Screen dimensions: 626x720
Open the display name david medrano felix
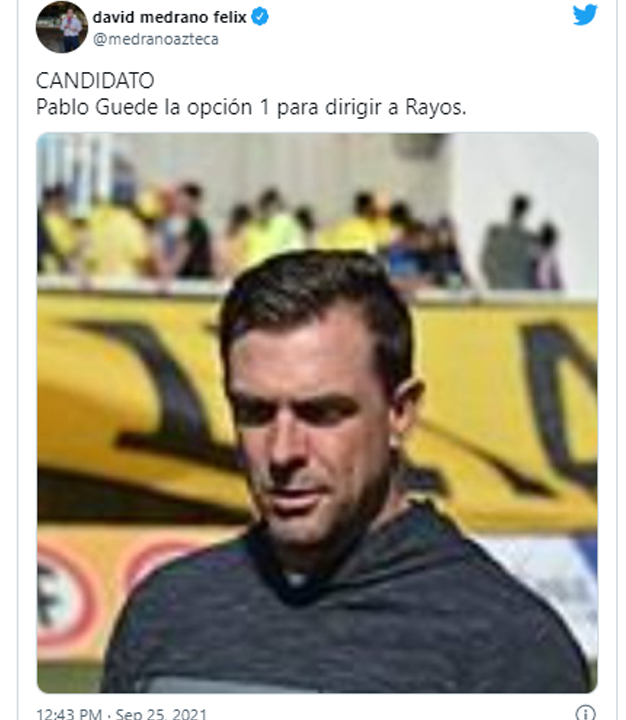169,17
